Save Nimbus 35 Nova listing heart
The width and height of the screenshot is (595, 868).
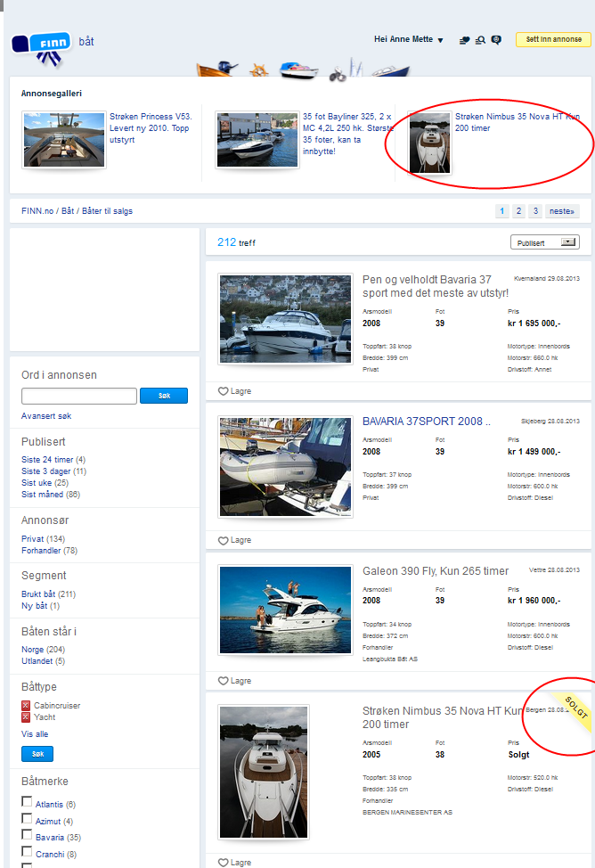coord(224,863)
